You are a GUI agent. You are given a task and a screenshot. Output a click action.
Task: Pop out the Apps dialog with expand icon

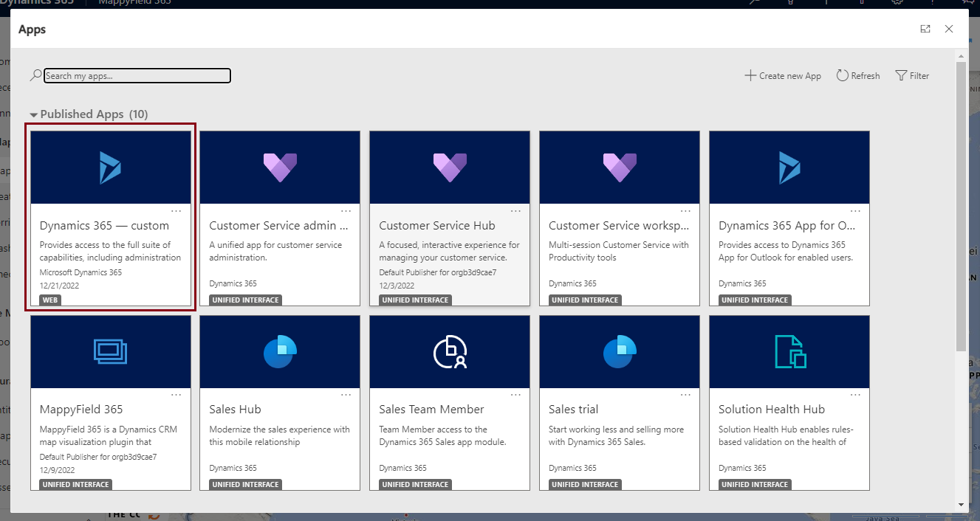[x=925, y=29]
